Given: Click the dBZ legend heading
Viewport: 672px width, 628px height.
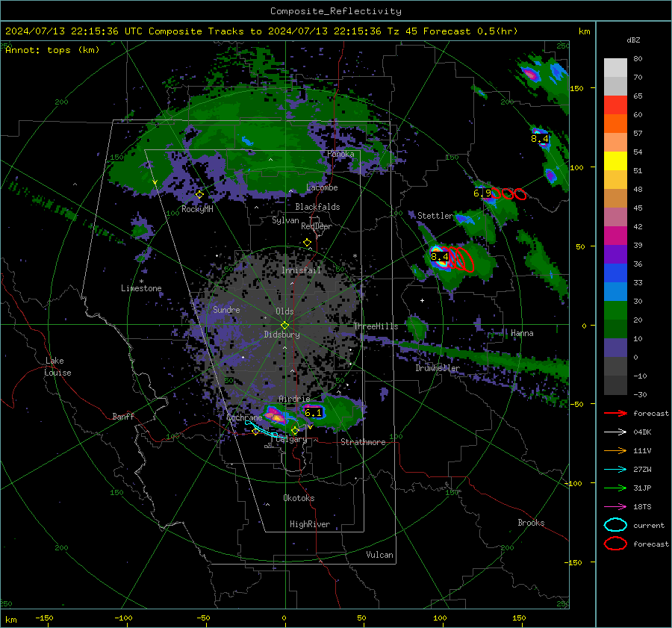Looking at the screenshot, I should click(633, 40).
